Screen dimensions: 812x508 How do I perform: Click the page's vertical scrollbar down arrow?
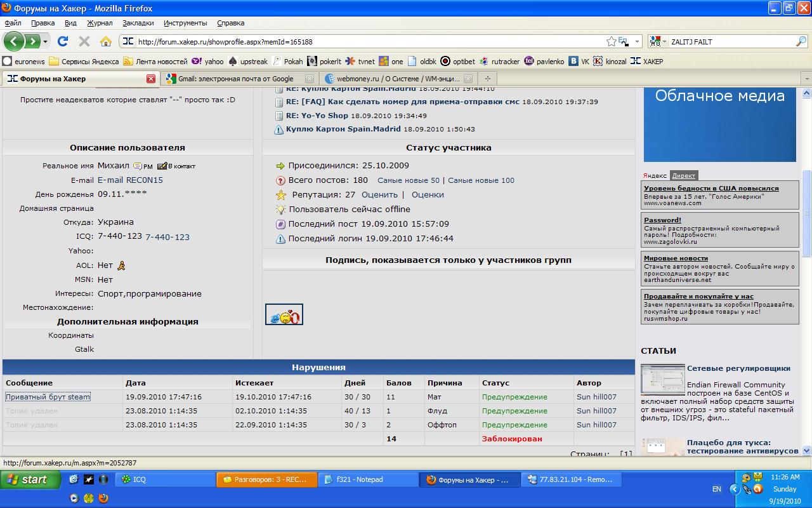[807, 450]
